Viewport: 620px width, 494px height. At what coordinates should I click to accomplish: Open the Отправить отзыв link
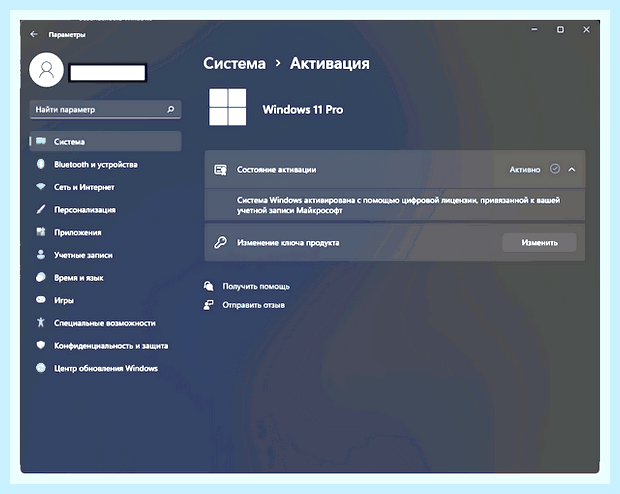pos(253,305)
